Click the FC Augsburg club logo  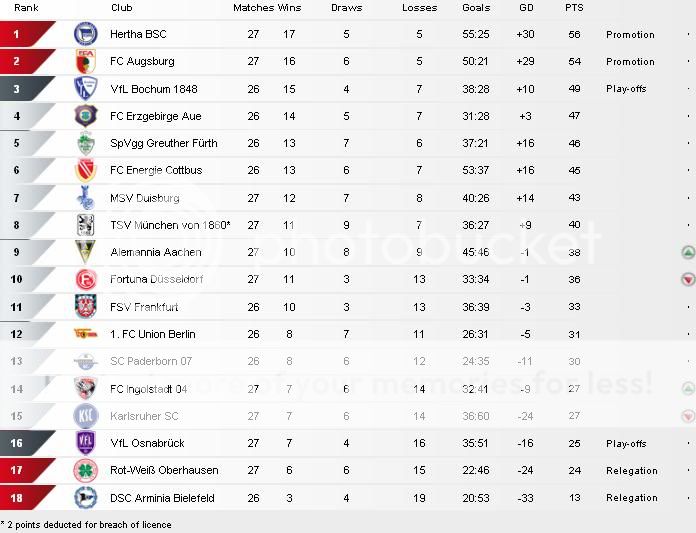pos(86,61)
